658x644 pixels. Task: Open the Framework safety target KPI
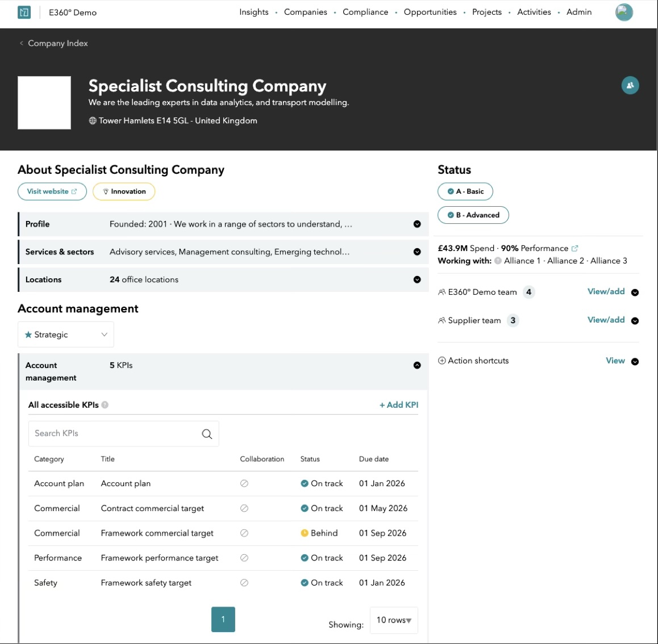146,583
